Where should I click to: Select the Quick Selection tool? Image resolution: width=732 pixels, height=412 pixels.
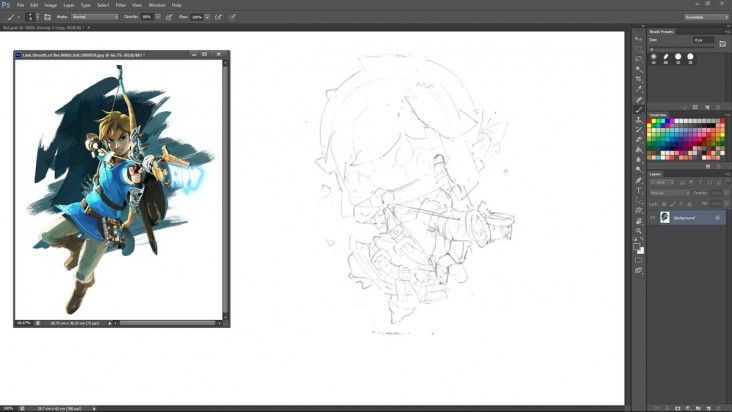[x=639, y=69]
